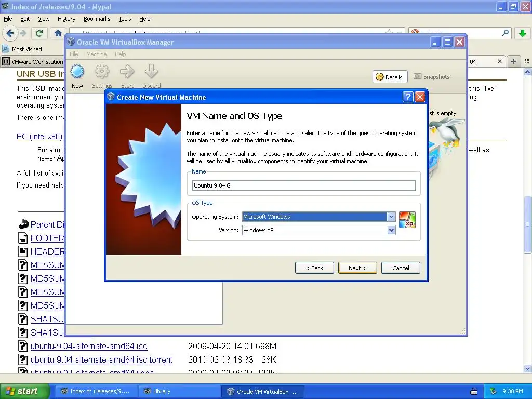Click browser scrollbar up arrow
Image resolution: width=532 pixels, height=399 pixels.
(x=528, y=72)
